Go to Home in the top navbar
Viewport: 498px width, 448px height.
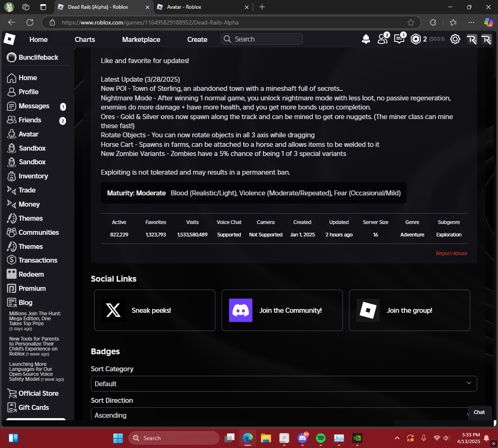39,39
